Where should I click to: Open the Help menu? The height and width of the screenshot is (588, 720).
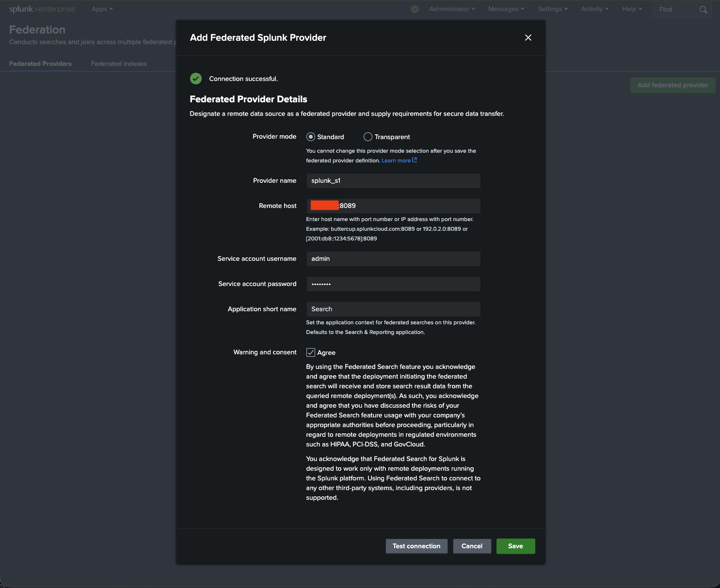pyautogui.click(x=632, y=9)
